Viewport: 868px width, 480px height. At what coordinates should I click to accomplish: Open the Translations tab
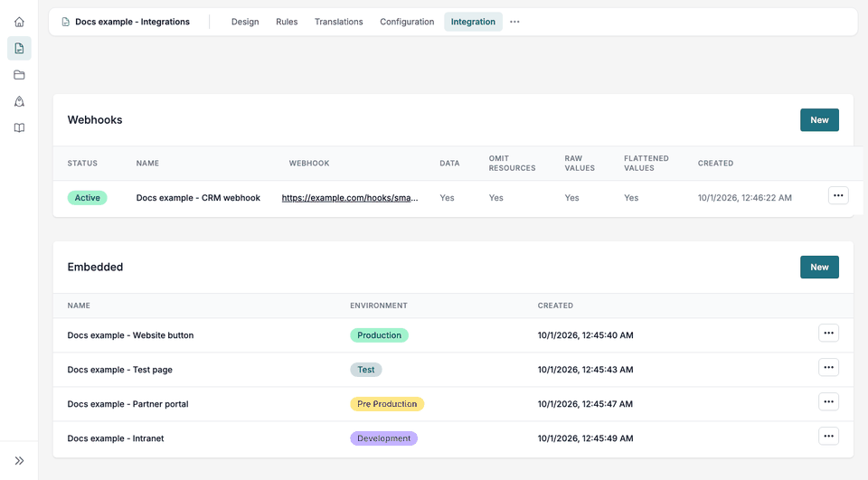(x=339, y=22)
